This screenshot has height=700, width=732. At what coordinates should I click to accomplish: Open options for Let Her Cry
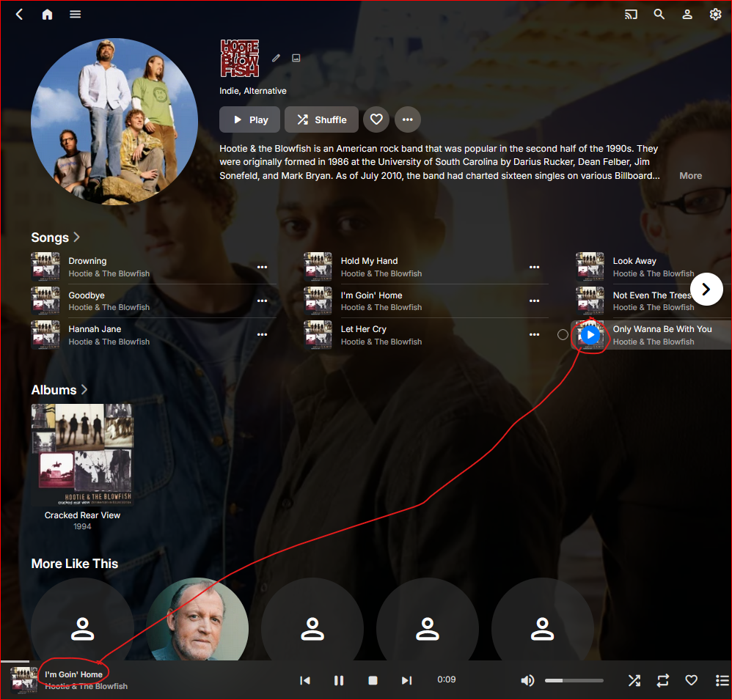tap(535, 334)
